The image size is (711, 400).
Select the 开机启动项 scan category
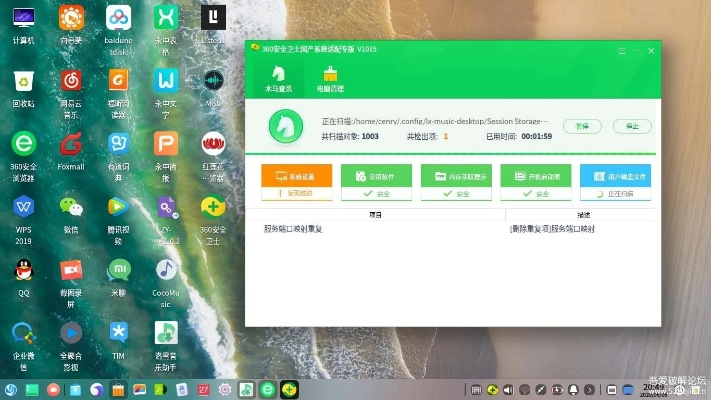[x=535, y=175]
